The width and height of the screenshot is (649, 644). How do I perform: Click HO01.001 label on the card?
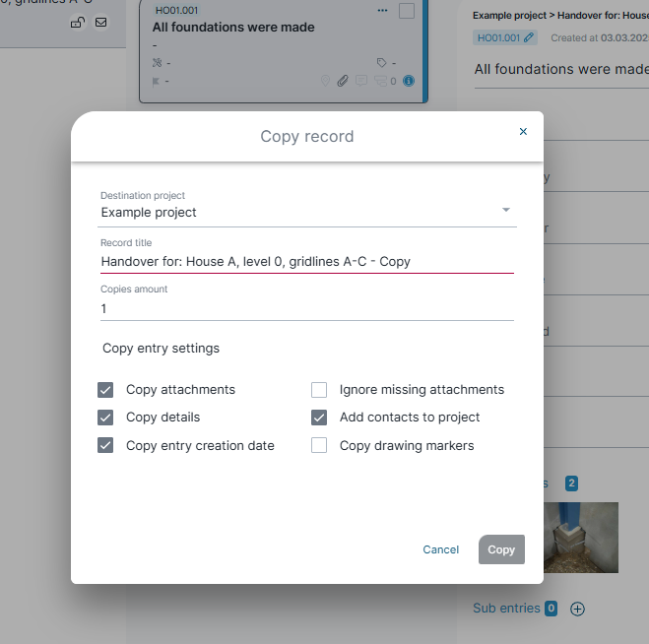coord(176,11)
